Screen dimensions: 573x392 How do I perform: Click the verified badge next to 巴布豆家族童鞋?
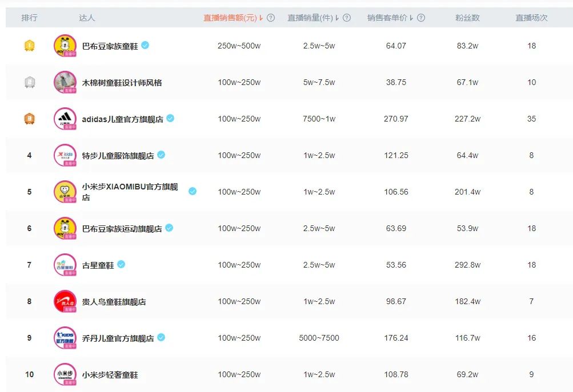tap(146, 46)
